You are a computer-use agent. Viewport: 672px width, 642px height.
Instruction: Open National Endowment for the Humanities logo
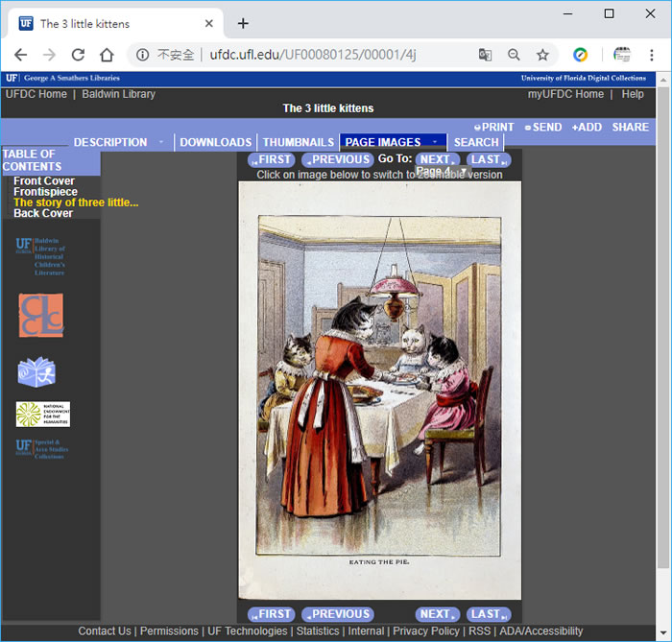[43, 415]
